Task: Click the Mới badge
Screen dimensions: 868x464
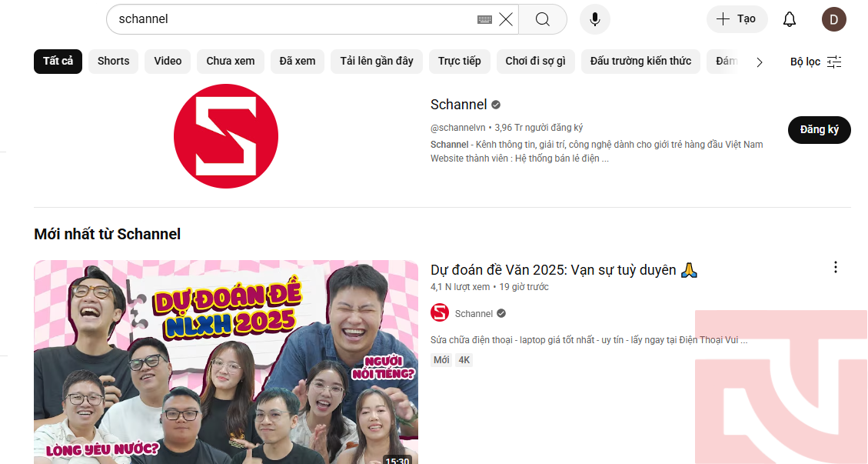Action: coord(441,360)
